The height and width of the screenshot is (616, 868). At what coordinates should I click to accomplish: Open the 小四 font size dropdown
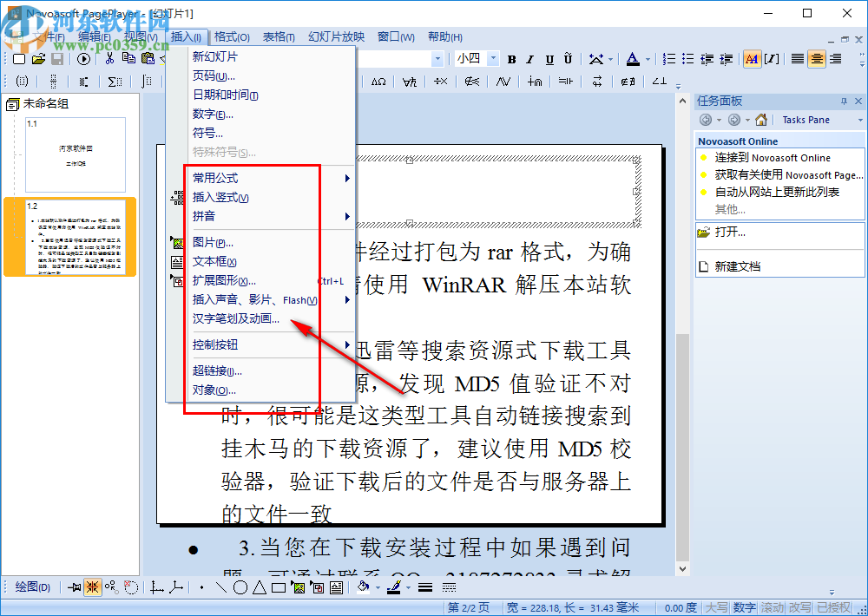tap(492, 59)
